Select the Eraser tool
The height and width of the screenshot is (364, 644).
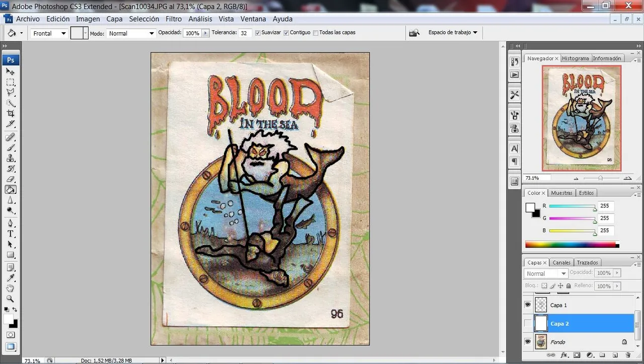pyautogui.click(x=11, y=179)
